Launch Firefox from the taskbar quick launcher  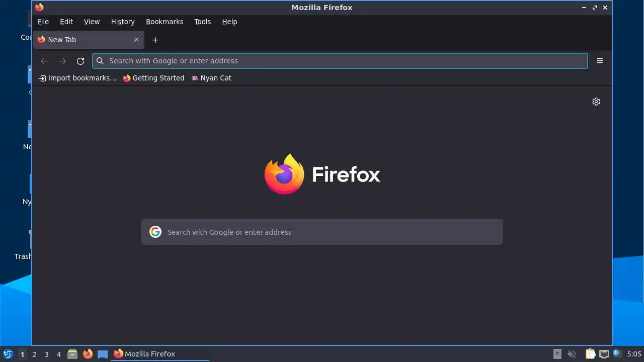tap(88, 354)
